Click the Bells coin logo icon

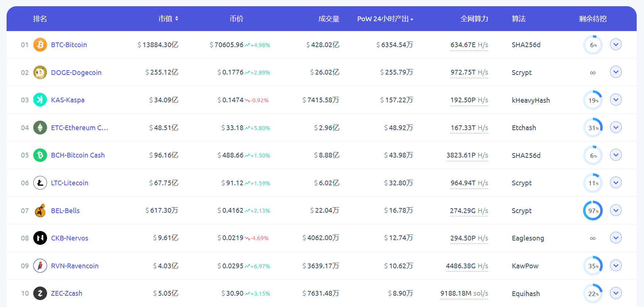tap(40, 211)
